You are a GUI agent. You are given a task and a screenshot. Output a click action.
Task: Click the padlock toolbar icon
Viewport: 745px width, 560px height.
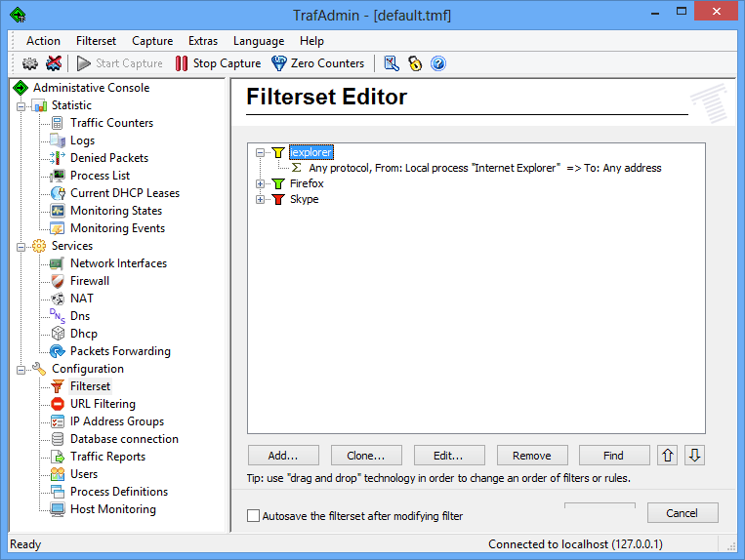(x=415, y=63)
